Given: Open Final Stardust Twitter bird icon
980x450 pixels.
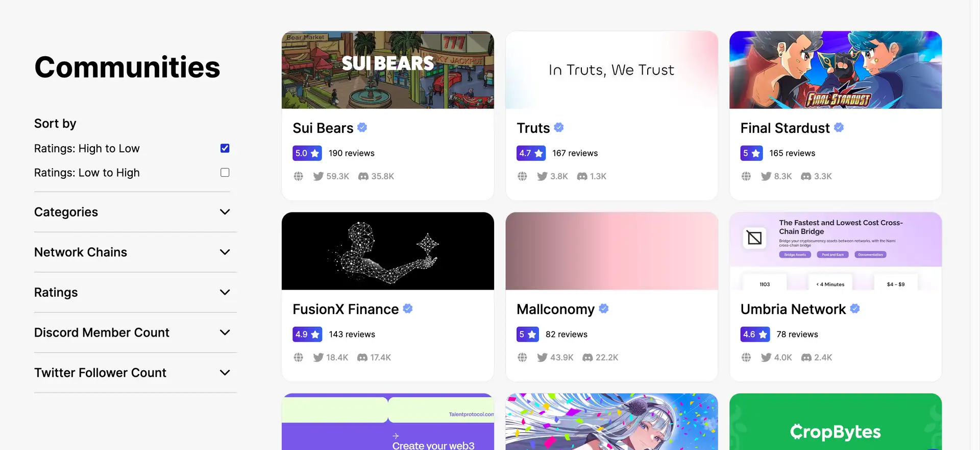Looking at the screenshot, I should click(766, 176).
